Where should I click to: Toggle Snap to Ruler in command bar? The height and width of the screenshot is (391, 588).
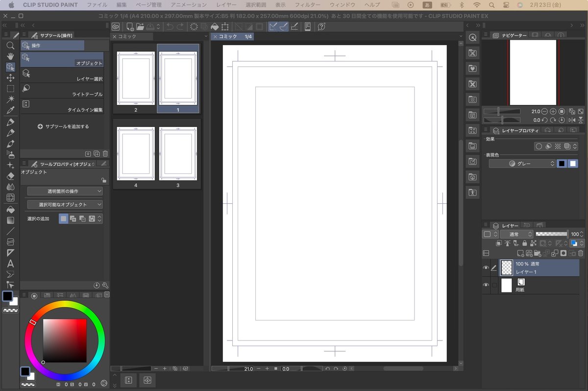[273, 26]
